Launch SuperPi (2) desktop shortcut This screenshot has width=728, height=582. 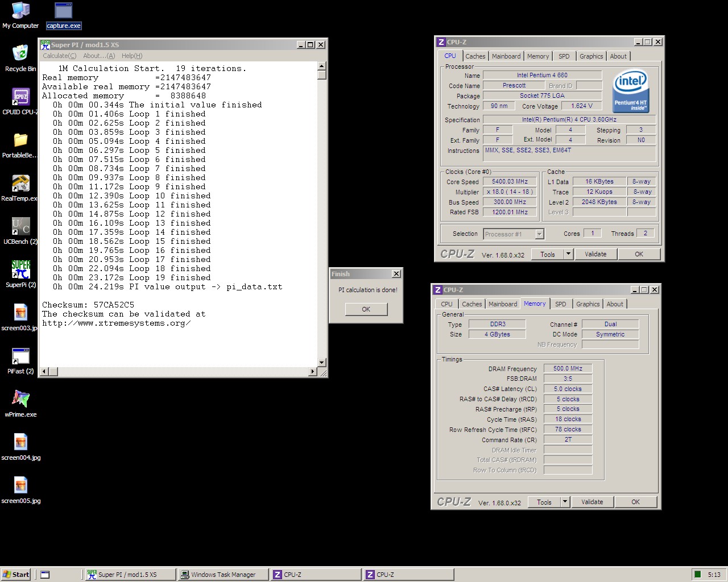20,275
